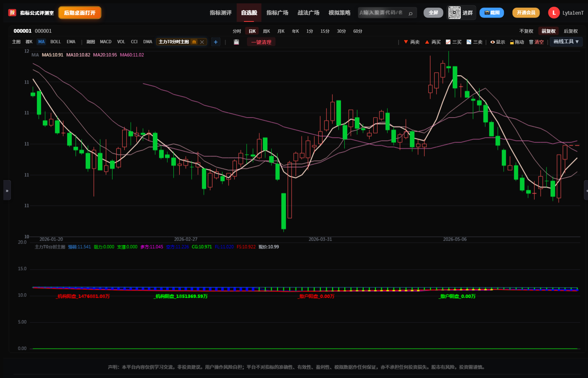Select the 三买 chart marker tool

[x=454, y=42]
